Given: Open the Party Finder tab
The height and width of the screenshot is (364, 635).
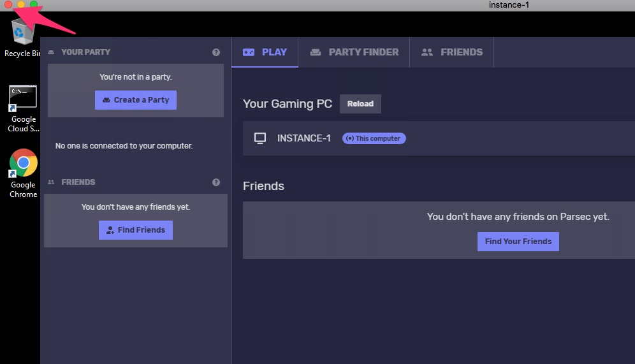Looking at the screenshot, I should [354, 52].
